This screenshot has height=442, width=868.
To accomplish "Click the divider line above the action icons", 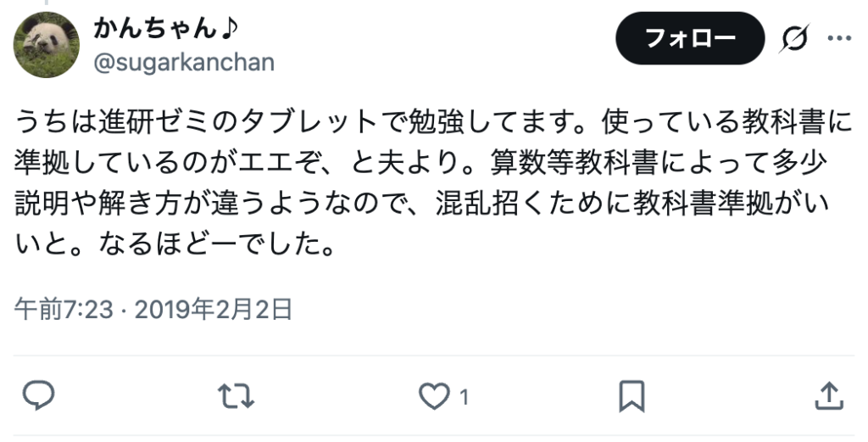I will tap(434, 355).
